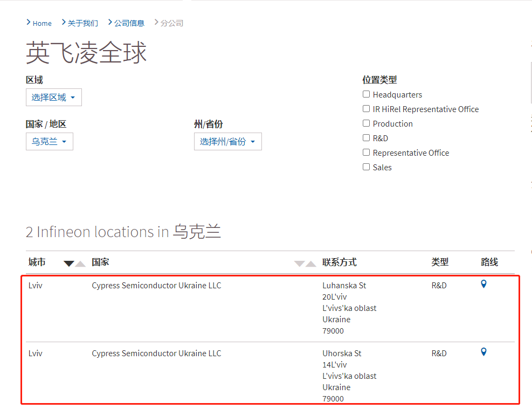
Task: Click the 联系方式 column header
Action: pos(340,262)
